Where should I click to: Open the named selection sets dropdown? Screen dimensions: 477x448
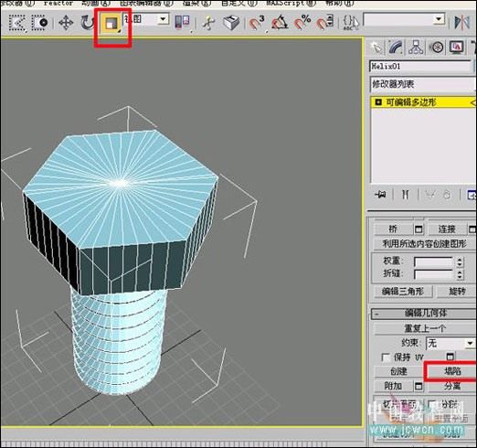click(x=404, y=20)
